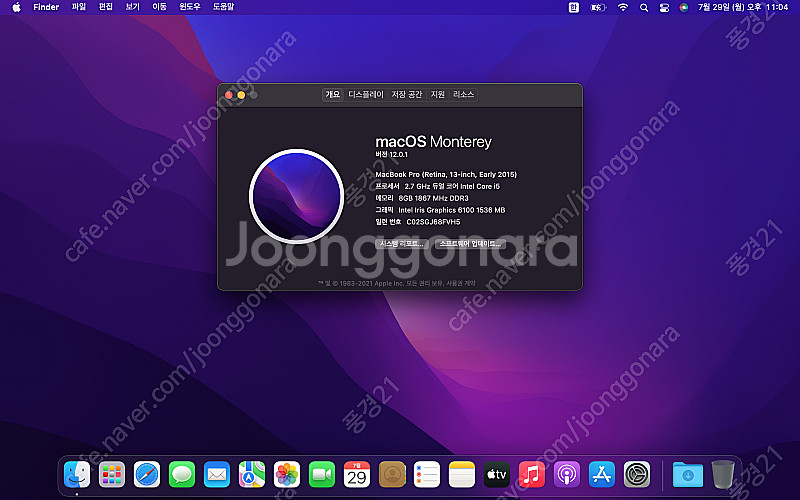This screenshot has width=800, height=500.
Task: Switch to the 지원 tab
Action: pyautogui.click(x=438, y=94)
